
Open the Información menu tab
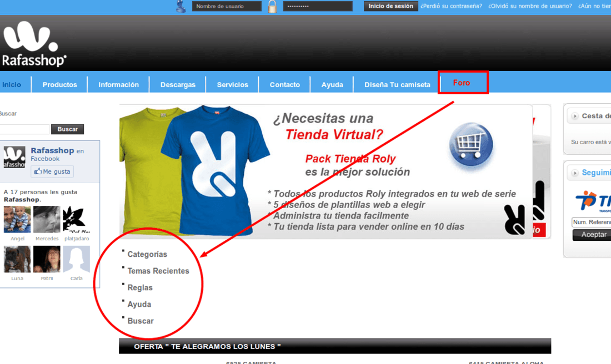(x=118, y=84)
